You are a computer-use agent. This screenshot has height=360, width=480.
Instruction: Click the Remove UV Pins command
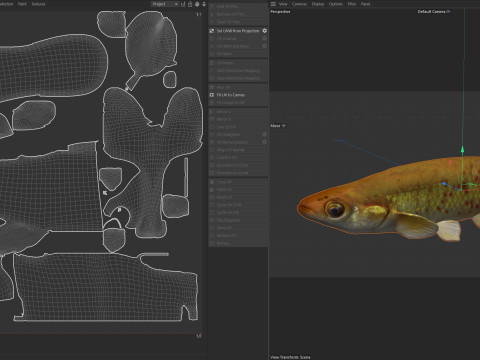(238, 14)
